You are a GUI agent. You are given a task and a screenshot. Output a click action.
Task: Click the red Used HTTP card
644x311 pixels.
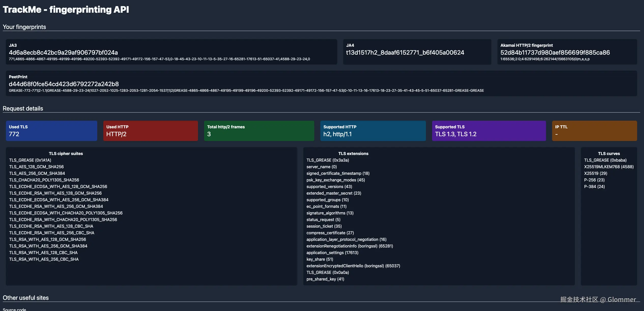150,131
